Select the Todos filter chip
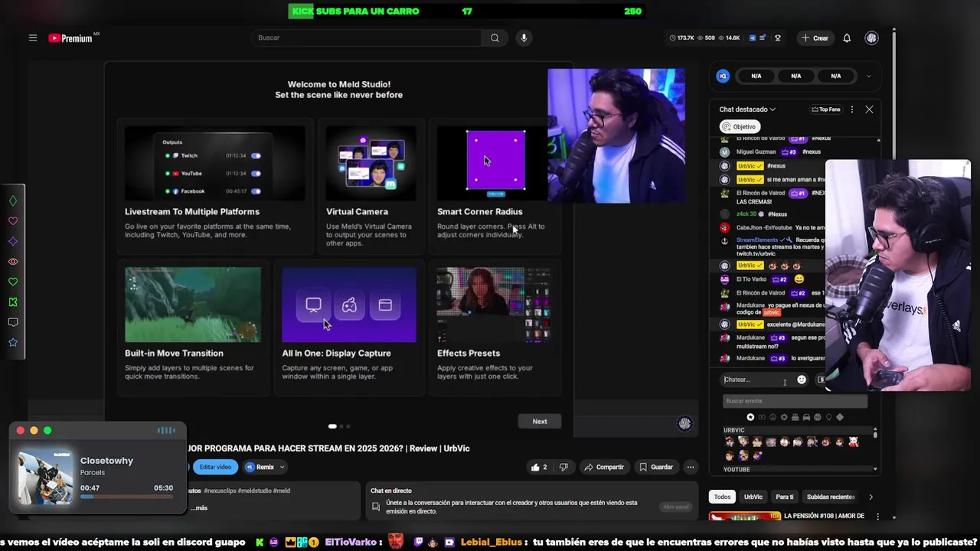The height and width of the screenshot is (551, 980). (722, 497)
